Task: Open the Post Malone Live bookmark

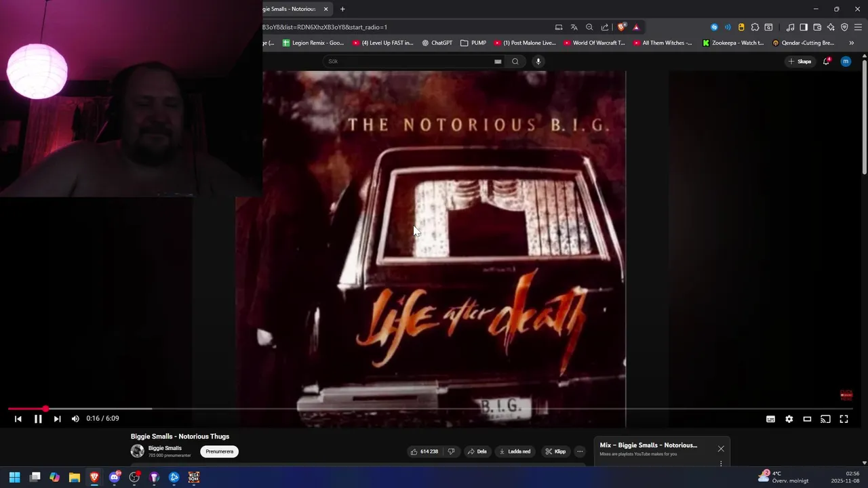Action: pyautogui.click(x=525, y=43)
